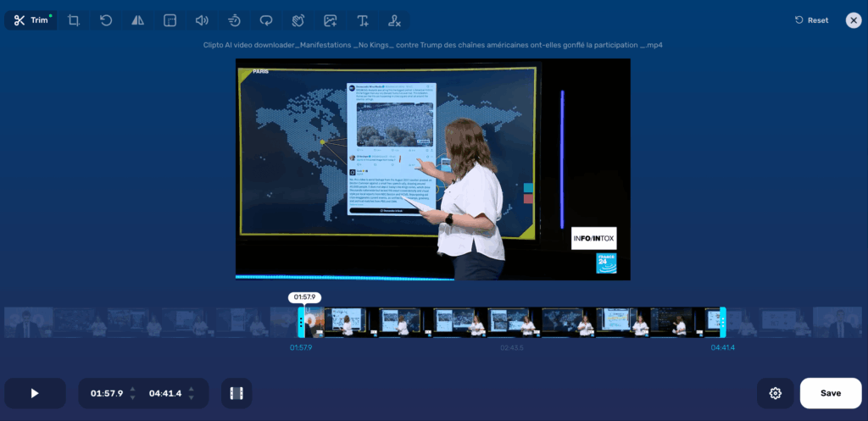Click the 04:41.4 label under timeline
Viewport: 868px width, 421px height.
coord(723,348)
